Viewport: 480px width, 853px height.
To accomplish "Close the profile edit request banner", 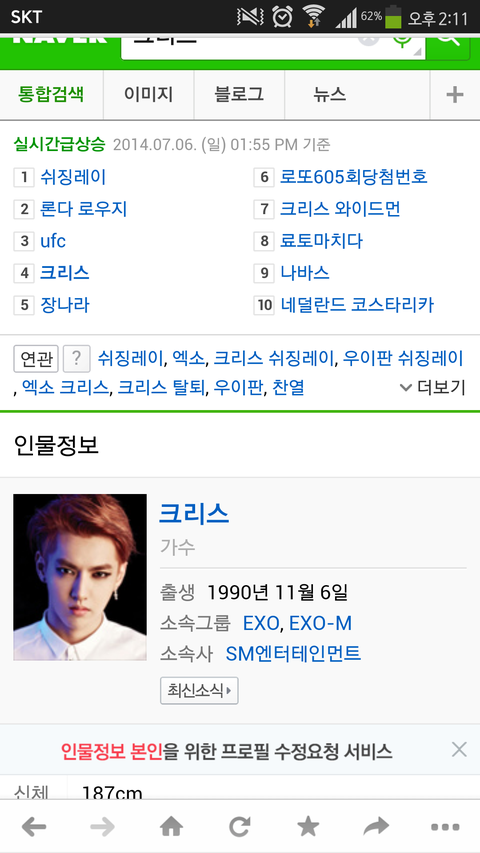I will pyautogui.click(x=459, y=750).
